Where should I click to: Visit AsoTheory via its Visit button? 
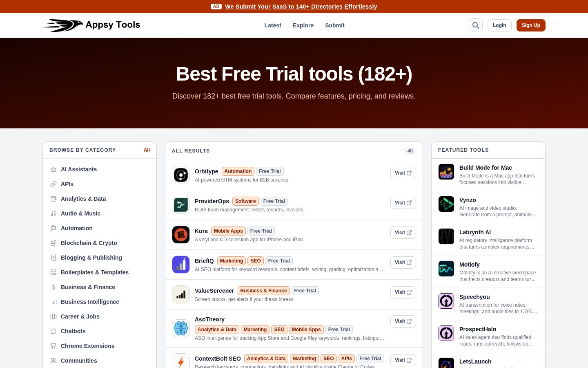403,321
